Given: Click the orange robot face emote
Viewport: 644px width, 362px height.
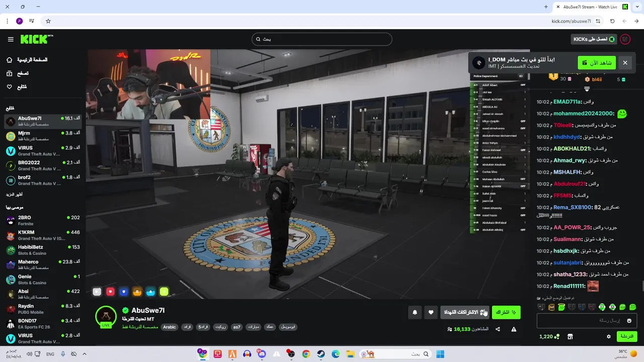Looking at the screenshot, I should [551, 307].
